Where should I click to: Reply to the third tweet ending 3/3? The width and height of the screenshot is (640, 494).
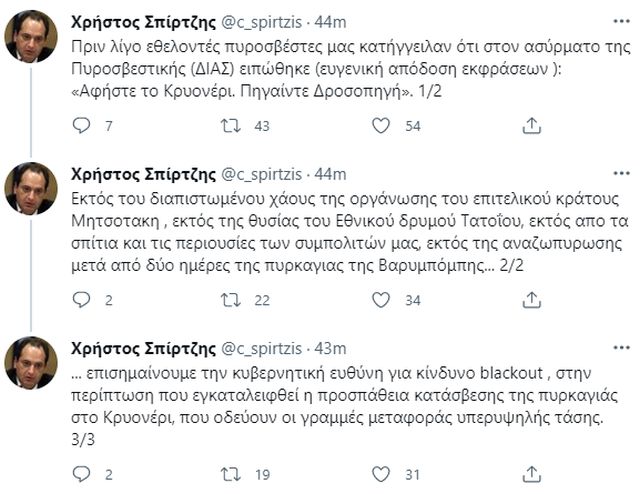pyautogui.click(x=84, y=473)
